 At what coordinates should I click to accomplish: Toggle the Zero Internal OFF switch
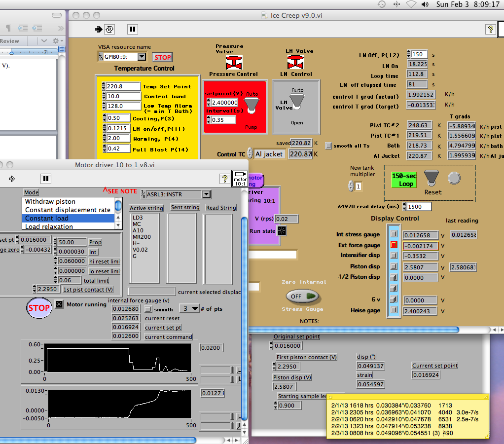tap(302, 296)
